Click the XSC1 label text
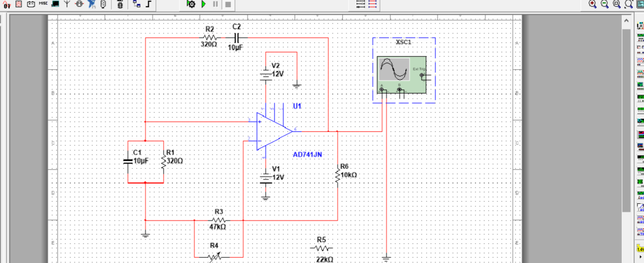 404,42
